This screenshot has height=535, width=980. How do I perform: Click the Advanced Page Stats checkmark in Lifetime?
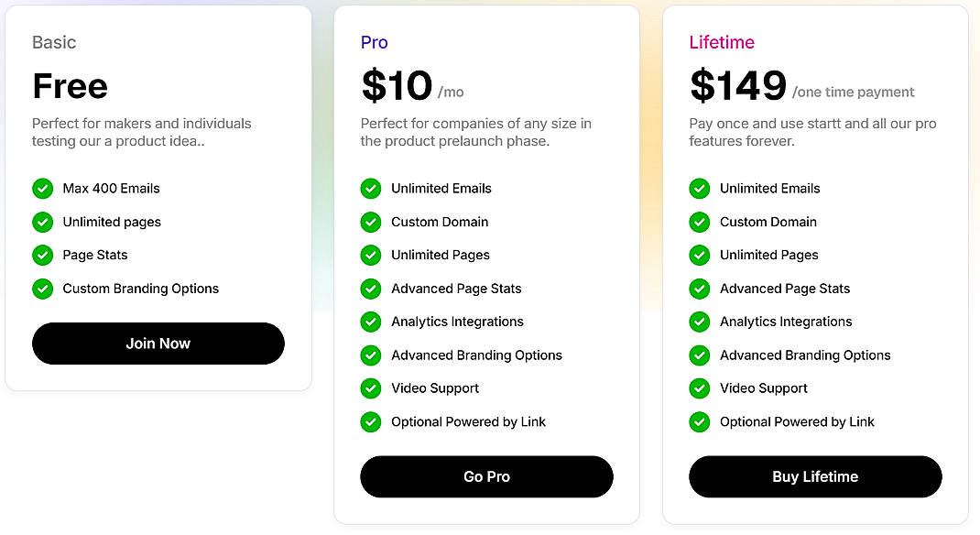(x=699, y=289)
